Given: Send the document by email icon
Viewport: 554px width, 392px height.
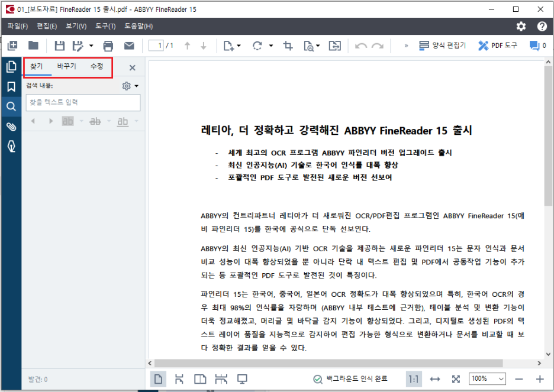Looking at the screenshot, I should click(129, 46).
